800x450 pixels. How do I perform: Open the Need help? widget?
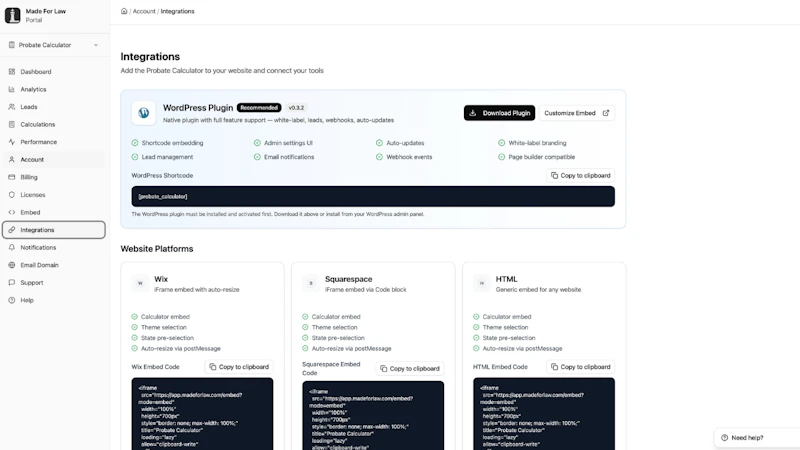click(757, 438)
